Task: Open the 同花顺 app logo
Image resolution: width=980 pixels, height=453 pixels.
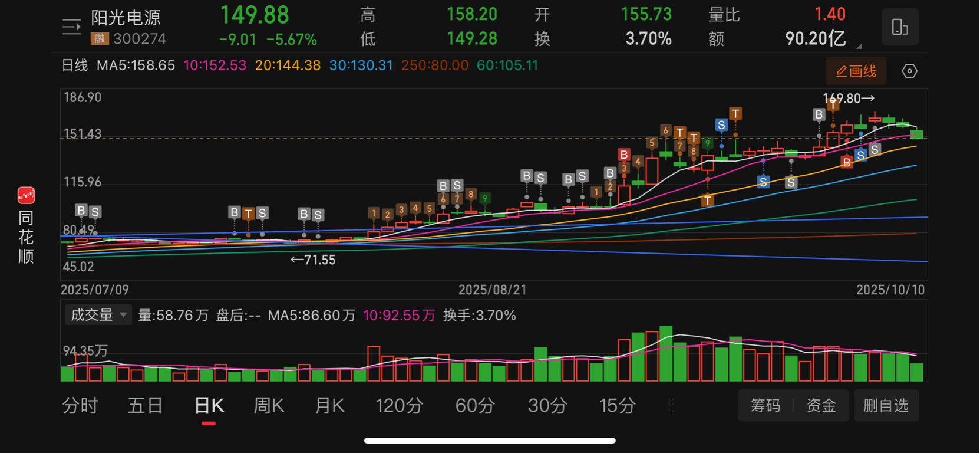Action: (26, 195)
